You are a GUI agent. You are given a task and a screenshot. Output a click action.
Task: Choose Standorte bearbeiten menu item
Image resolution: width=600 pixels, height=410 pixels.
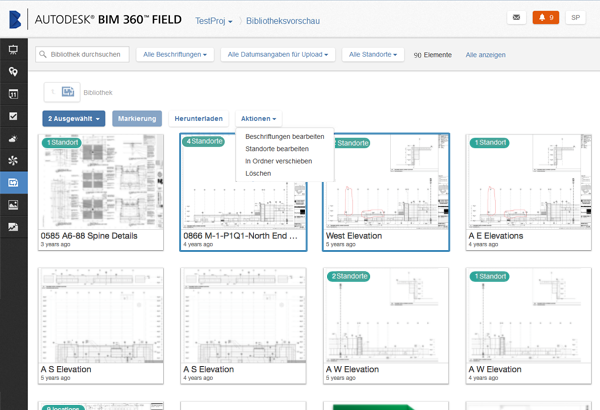[x=285, y=149]
